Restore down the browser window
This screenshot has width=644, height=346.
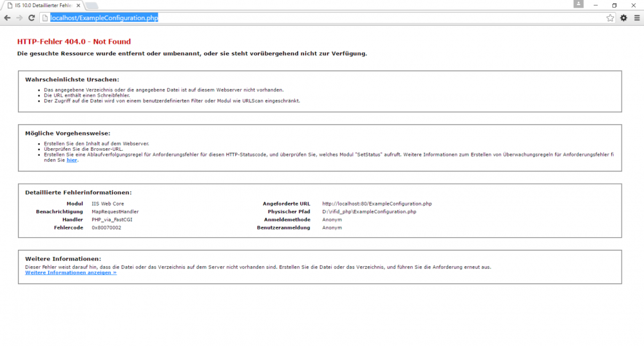[614, 5]
